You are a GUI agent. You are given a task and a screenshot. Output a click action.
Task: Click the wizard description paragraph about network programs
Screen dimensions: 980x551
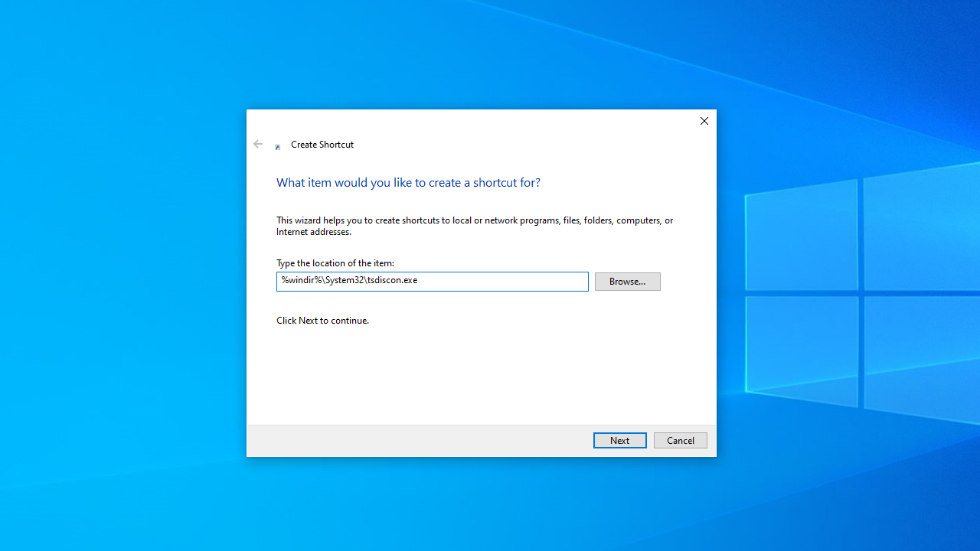tap(475, 226)
